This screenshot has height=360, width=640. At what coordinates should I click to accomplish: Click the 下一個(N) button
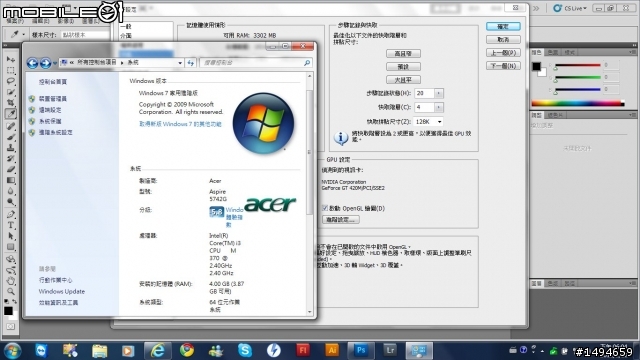[x=503, y=66]
